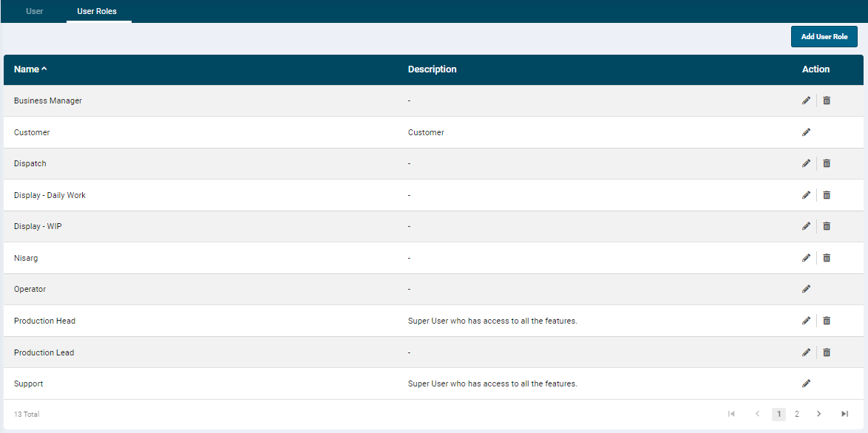This screenshot has height=433, width=868.
Task: Jump to last page of roles
Action: 844,414
